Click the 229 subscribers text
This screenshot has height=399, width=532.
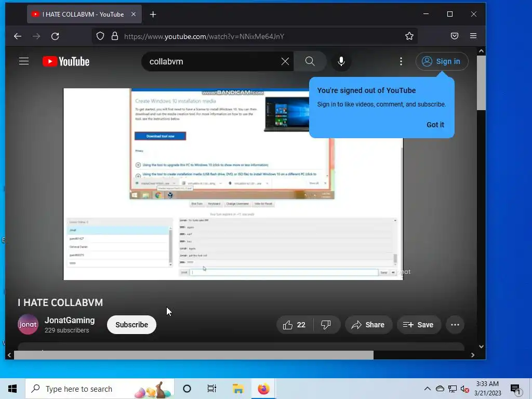coord(67,330)
